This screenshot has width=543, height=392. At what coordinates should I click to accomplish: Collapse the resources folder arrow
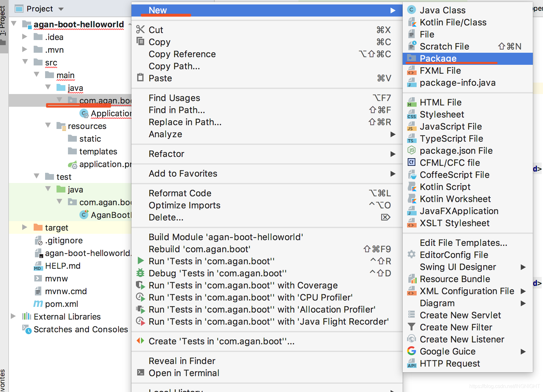pyautogui.click(x=48, y=125)
